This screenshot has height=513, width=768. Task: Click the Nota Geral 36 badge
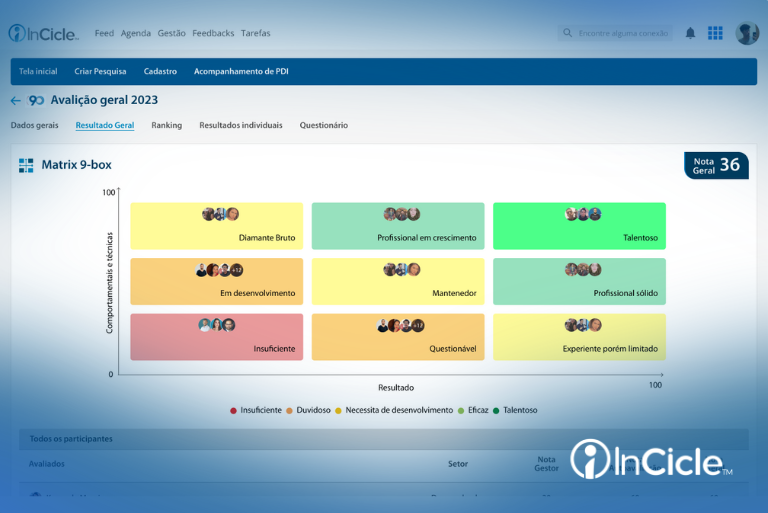[x=716, y=166]
